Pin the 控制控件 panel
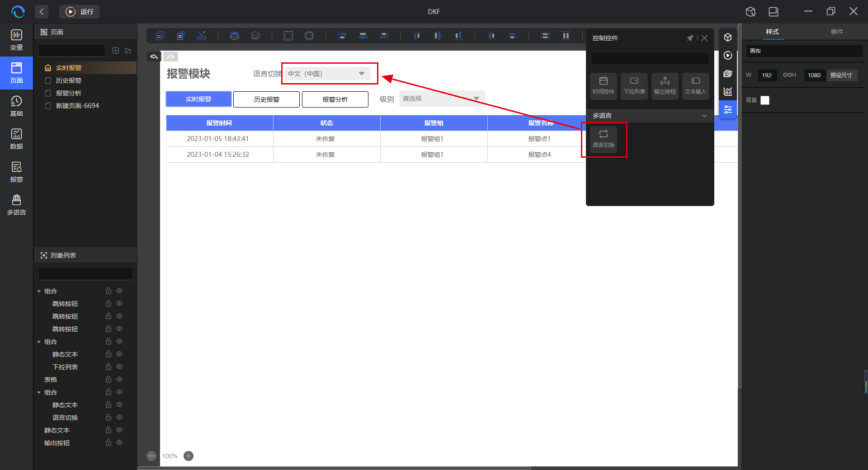The image size is (868, 470). (690, 38)
